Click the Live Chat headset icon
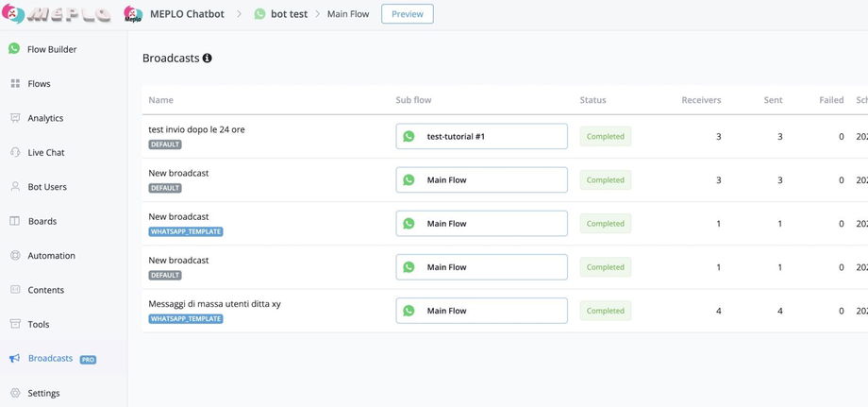The height and width of the screenshot is (407, 868). click(15, 152)
